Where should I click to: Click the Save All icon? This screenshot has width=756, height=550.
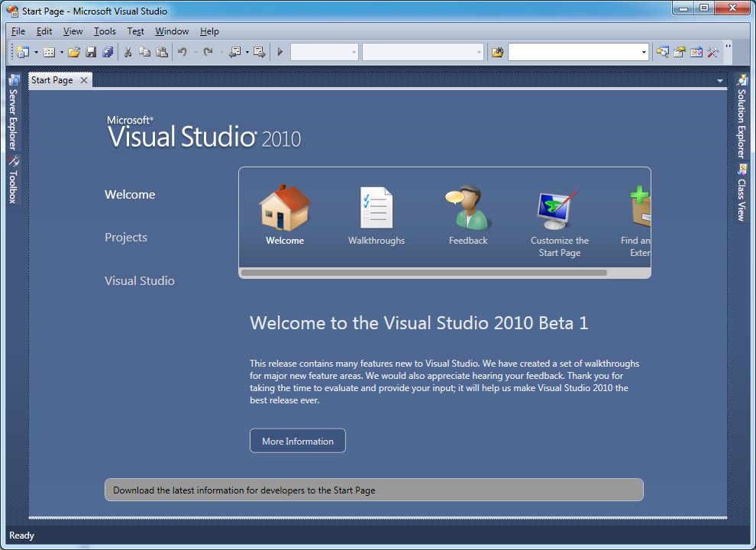click(x=108, y=52)
